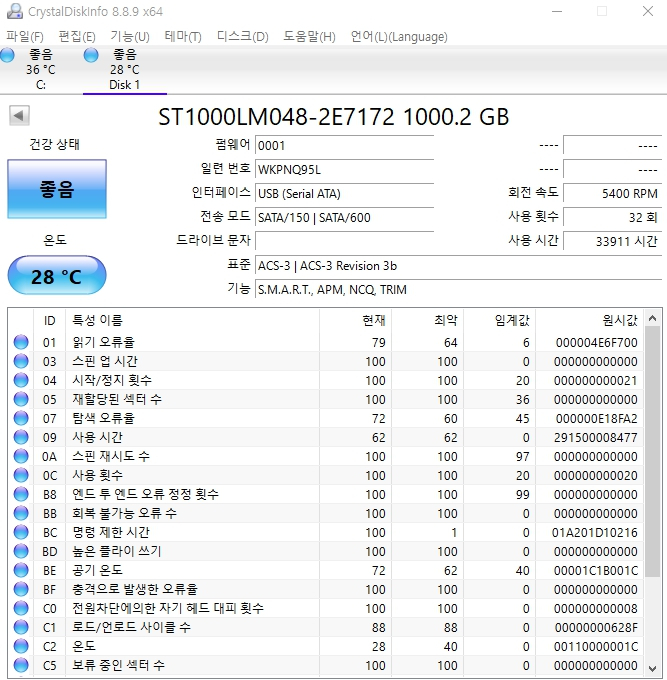
Task: Click the status orb for C5 보류 중인 섹터
Action: (21, 665)
